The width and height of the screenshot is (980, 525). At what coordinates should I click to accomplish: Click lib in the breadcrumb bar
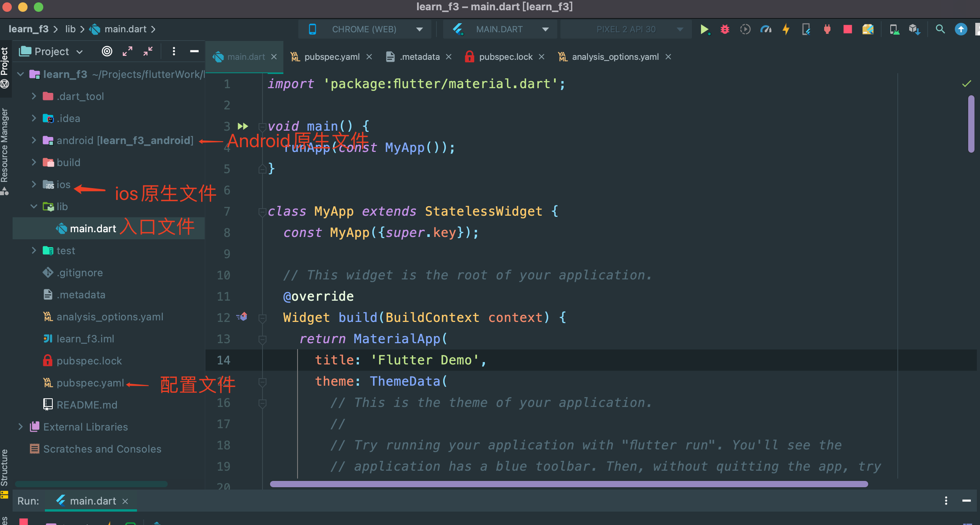pyautogui.click(x=70, y=29)
